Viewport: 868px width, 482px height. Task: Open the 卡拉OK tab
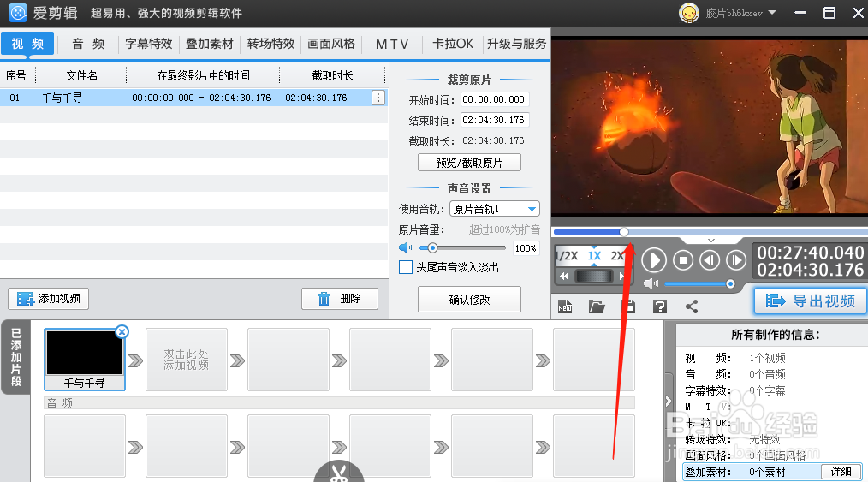point(453,44)
